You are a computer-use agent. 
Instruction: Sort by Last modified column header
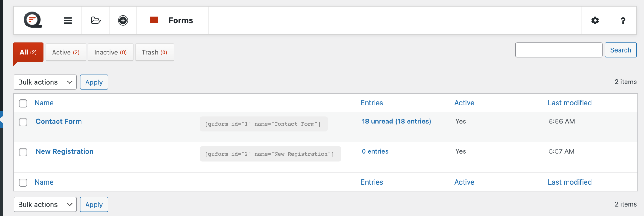pos(569,103)
